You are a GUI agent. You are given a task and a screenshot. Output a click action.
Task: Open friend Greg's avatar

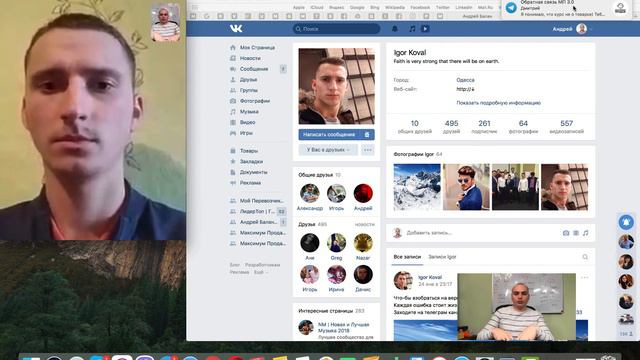coord(336,243)
